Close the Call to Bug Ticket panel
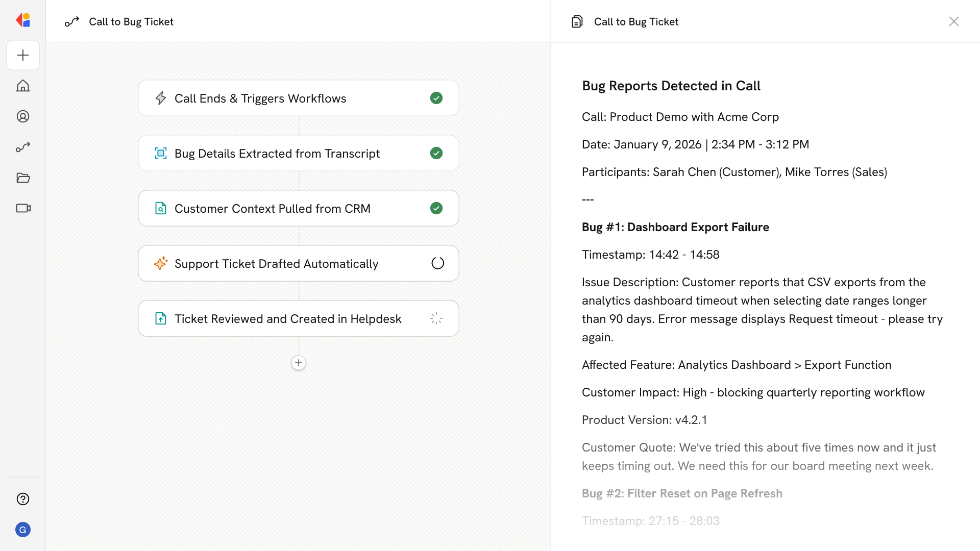This screenshot has height=551, width=980. (953, 21)
